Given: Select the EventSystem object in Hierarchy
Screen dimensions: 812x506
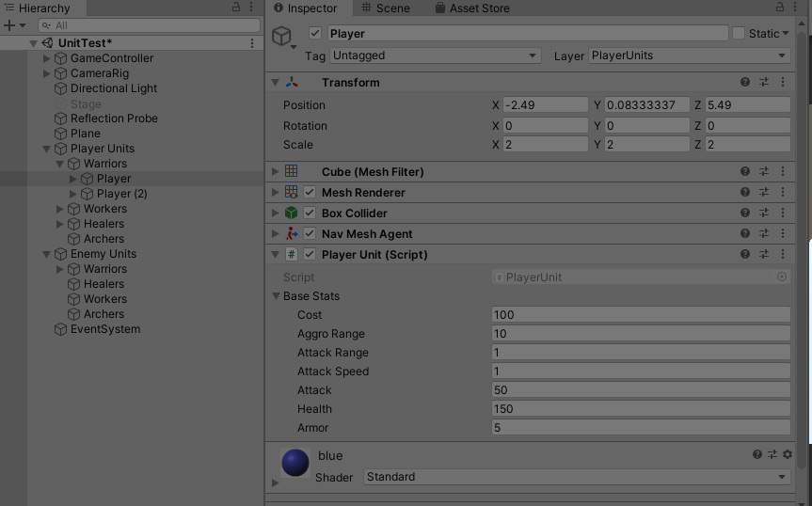Looking at the screenshot, I should point(104,329).
